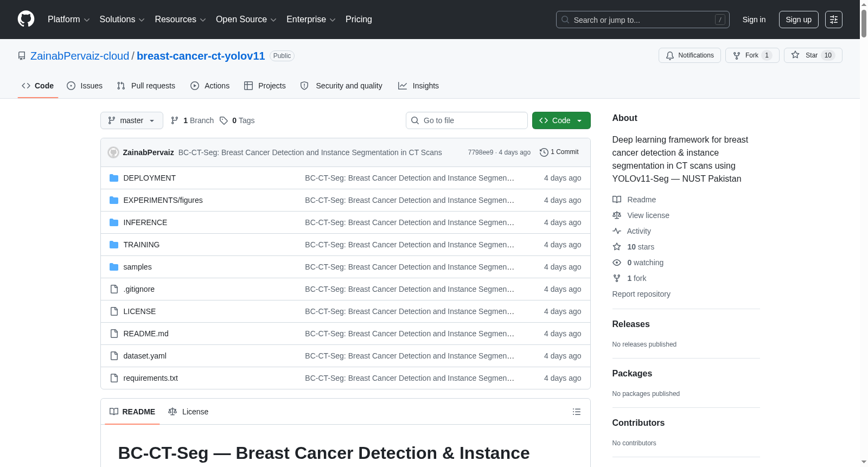Expand the Solutions menu
Image resolution: width=868 pixels, height=467 pixels.
(122, 20)
